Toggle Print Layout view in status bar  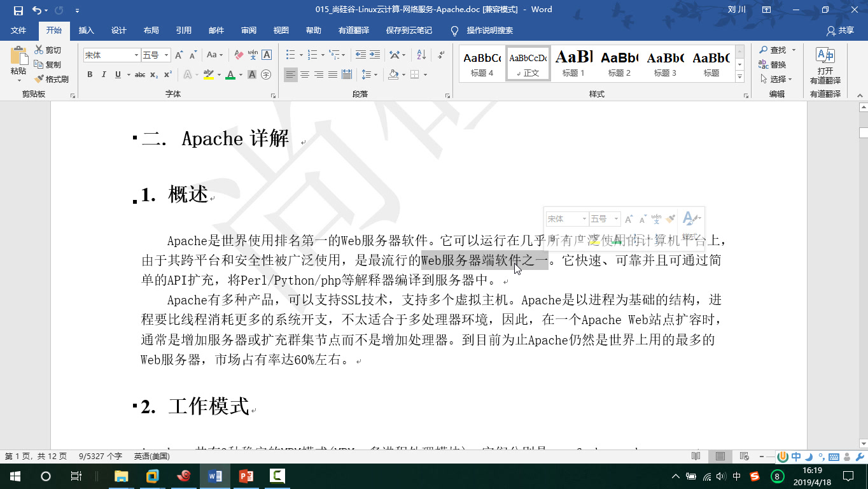pyautogui.click(x=720, y=457)
